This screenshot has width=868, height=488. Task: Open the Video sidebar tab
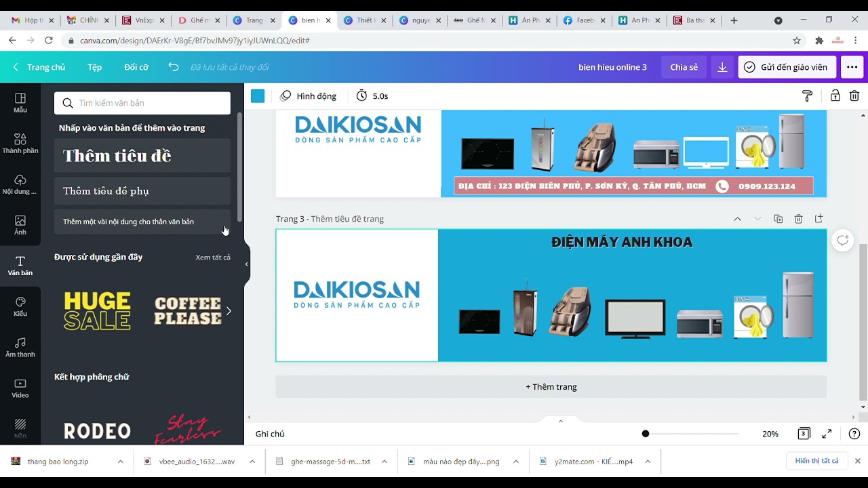click(x=20, y=388)
